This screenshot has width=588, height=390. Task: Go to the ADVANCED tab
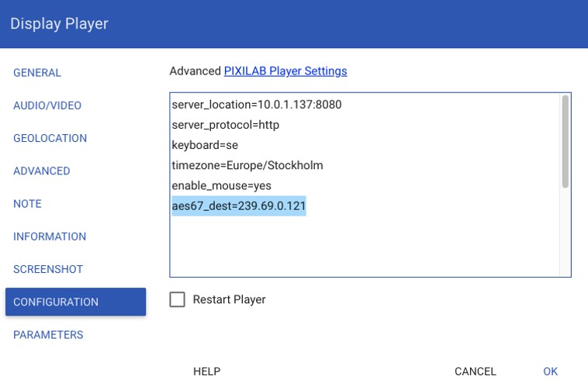click(x=42, y=171)
